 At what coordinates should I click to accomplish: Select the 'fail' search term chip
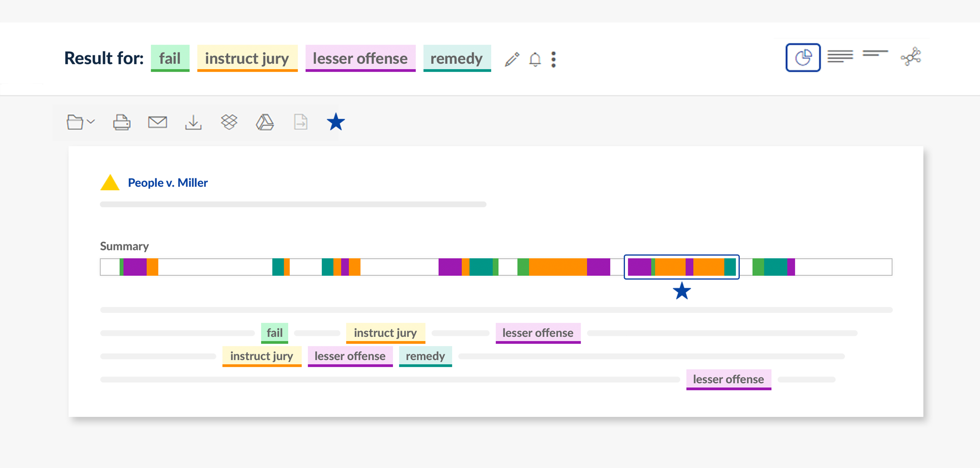click(x=170, y=58)
